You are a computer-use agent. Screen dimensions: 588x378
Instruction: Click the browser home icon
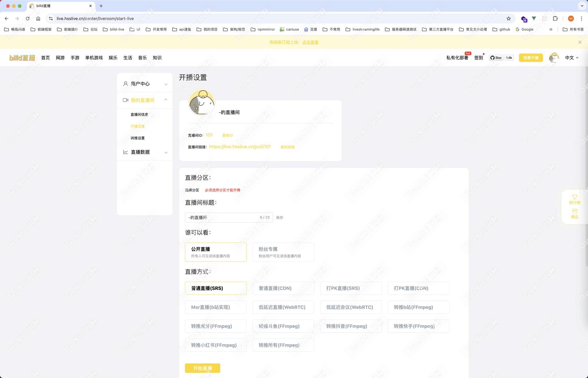pyautogui.click(x=38, y=19)
